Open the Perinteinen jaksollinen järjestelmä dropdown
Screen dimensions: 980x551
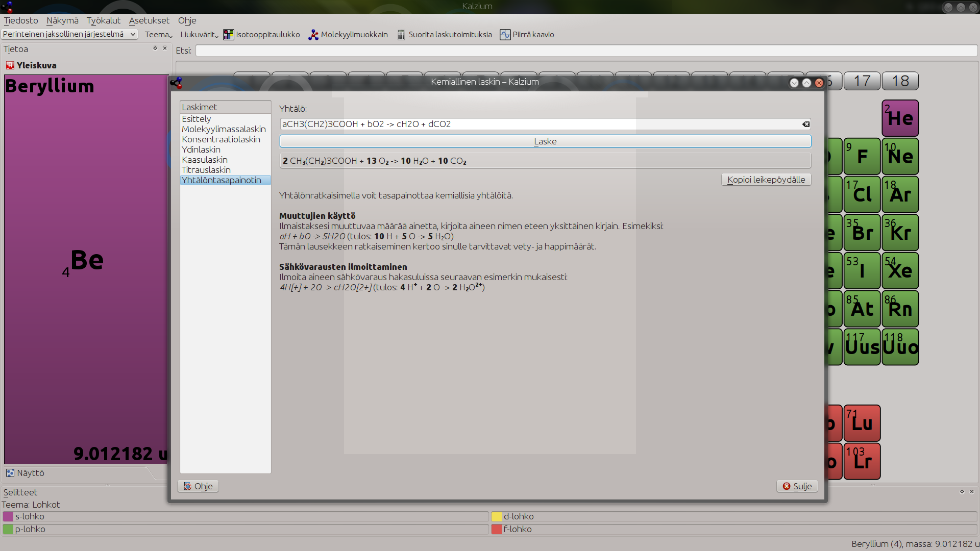coord(69,34)
